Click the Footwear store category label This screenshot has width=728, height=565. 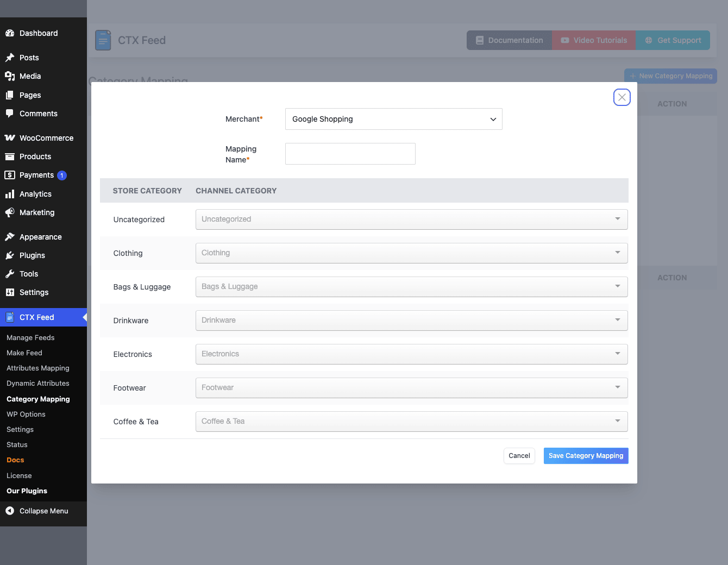(130, 388)
